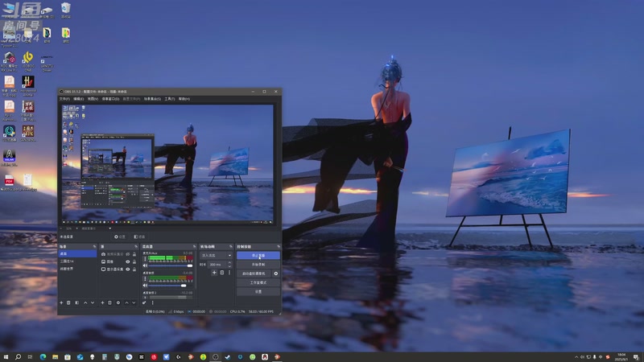Open the taskbar search magnifier
The height and width of the screenshot is (362, 644).
point(18,357)
